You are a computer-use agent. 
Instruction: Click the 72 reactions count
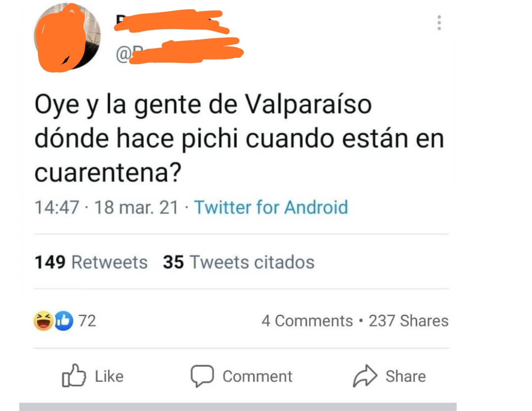coord(87,321)
